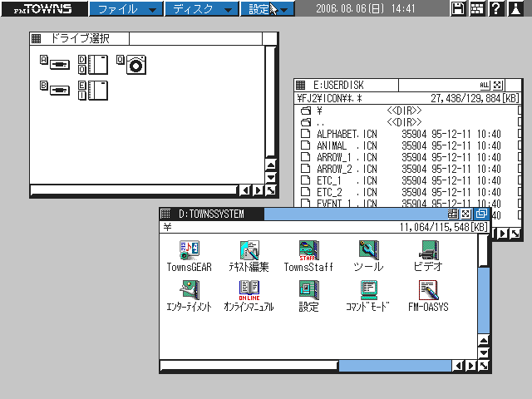532x399 pixels.
Task: Toggle icon view button in TOWNSSYSTEM title bar
Action: click(453, 214)
